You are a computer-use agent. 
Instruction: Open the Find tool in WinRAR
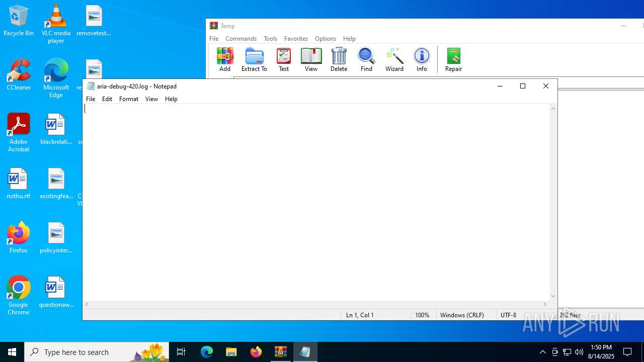click(366, 60)
